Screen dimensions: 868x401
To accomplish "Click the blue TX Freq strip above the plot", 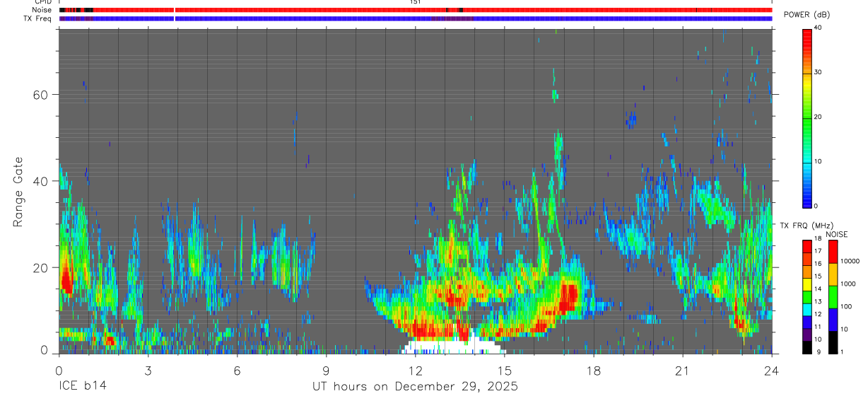I will coord(416,18).
